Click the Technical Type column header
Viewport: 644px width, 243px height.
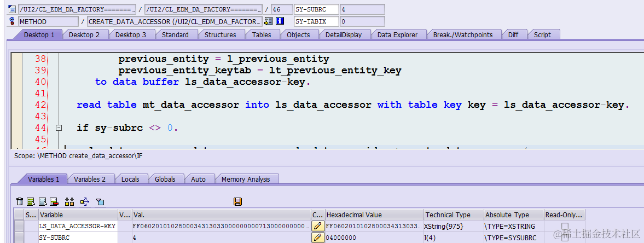[454, 215]
